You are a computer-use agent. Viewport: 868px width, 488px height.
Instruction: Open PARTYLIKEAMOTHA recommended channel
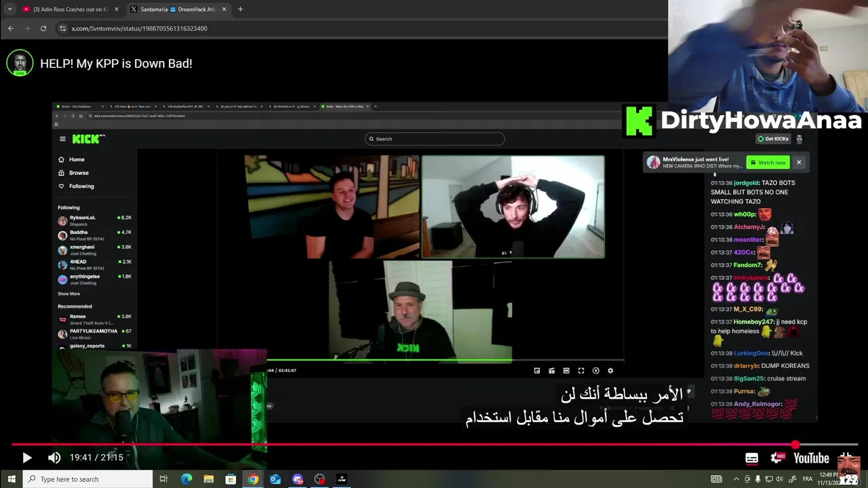95,333
